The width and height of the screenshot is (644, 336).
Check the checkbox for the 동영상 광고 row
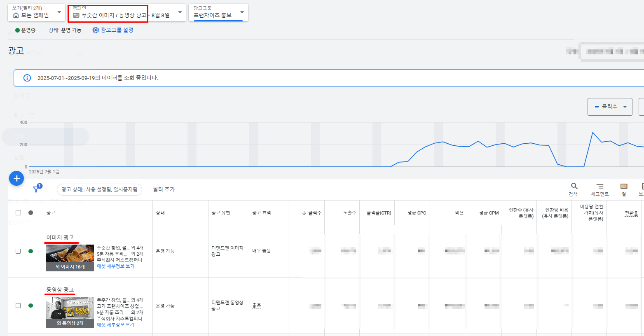pyautogui.click(x=18, y=306)
